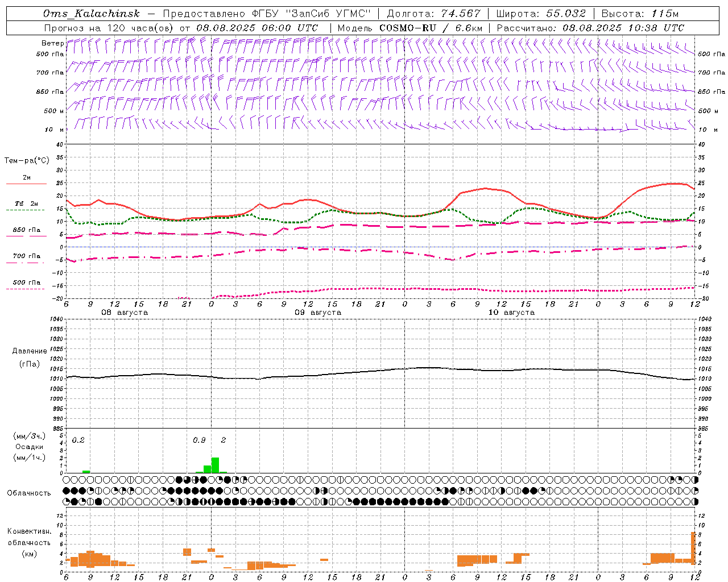Screen dimensions: 728x582
Task: Click the Тем-ра(°C) axis title
Action: pyautogui.click(x=27, y=161)
